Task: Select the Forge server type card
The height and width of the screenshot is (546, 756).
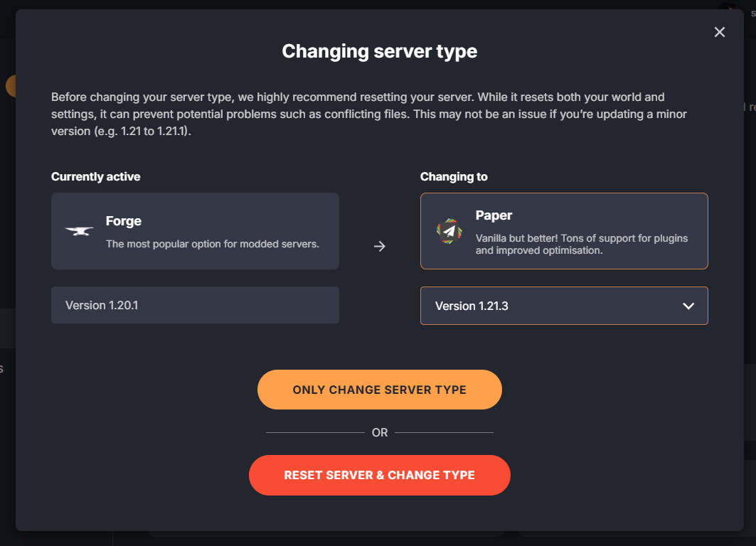Action: 195,230
